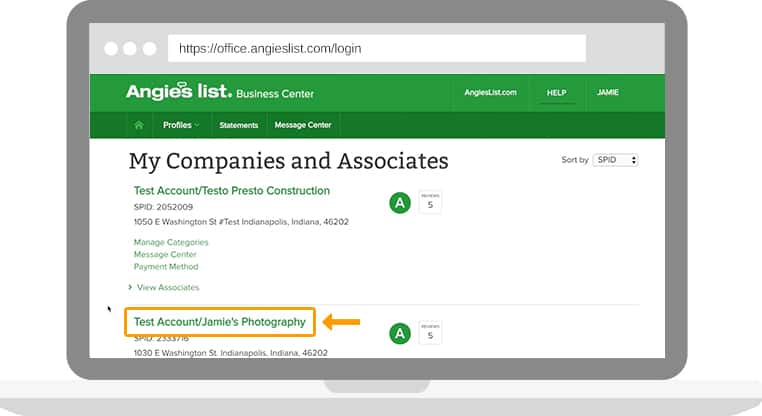762x416 pixels.
Task: Open the reviews count box for Jamie's Photography
Action: tap(430, 333)
